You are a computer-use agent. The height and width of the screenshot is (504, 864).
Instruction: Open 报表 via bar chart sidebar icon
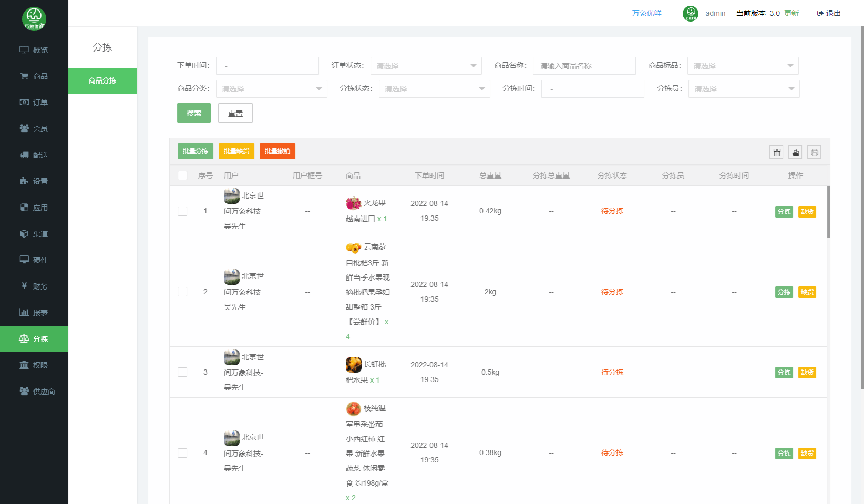click(24, 313)
